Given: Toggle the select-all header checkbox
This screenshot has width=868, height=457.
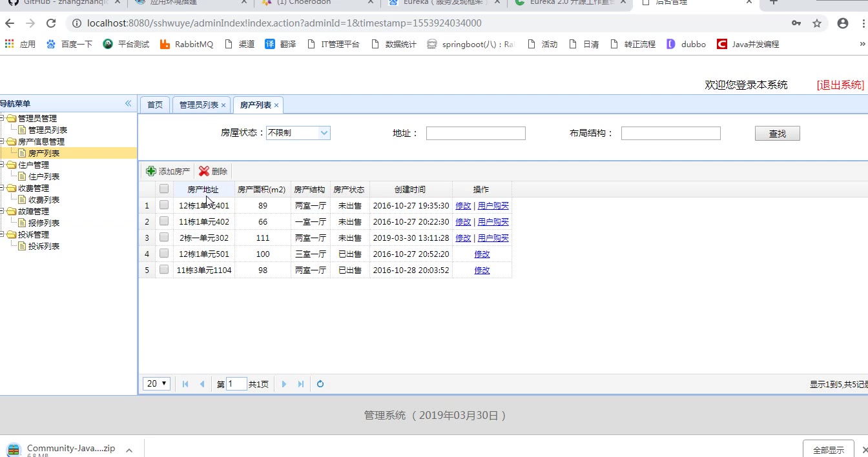Looking at the screenshot, I should [x=164, y=189].
